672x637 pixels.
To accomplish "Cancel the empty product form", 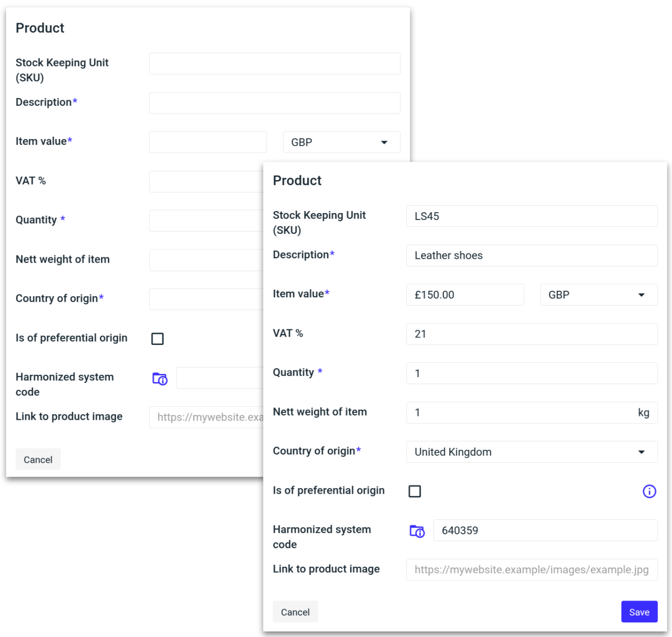I will tap(38, 459).
